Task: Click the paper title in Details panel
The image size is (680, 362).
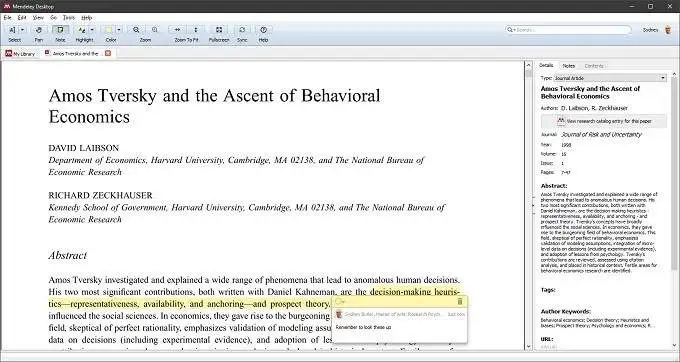Action: [x=590, y=92]
